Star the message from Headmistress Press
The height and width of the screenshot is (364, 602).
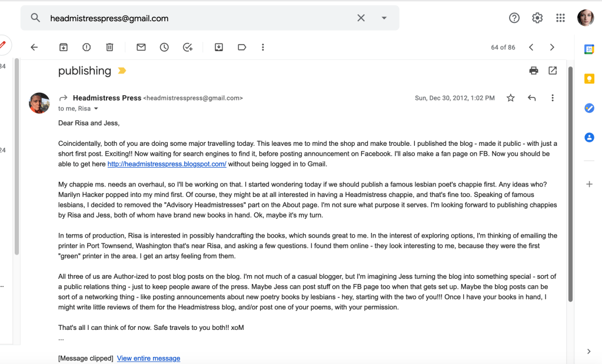tap(511, 98)
